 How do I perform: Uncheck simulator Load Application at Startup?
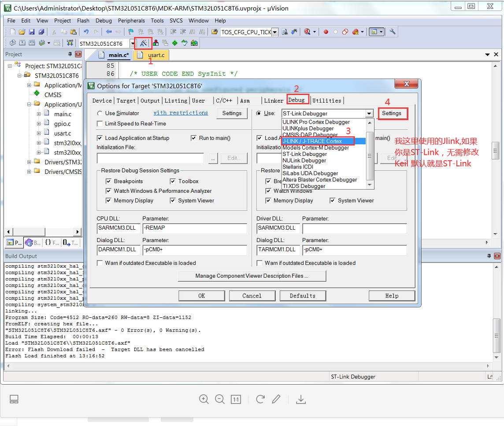[x=100, y=138]
